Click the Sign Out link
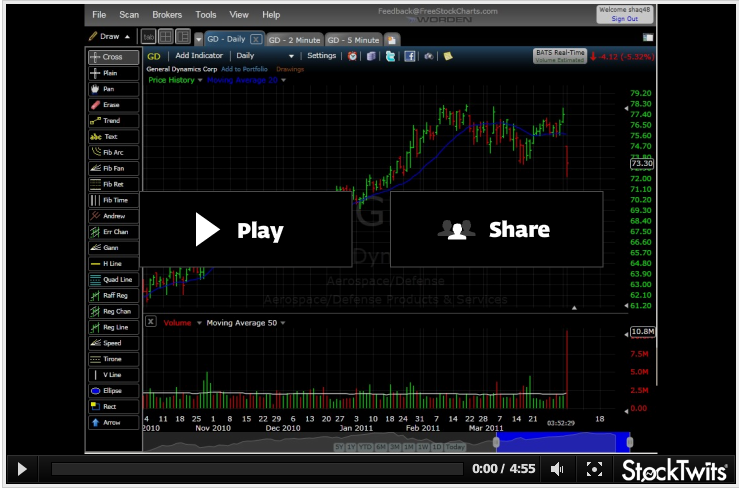The height and width of the screenshot is (488, 739). (624, 19)
